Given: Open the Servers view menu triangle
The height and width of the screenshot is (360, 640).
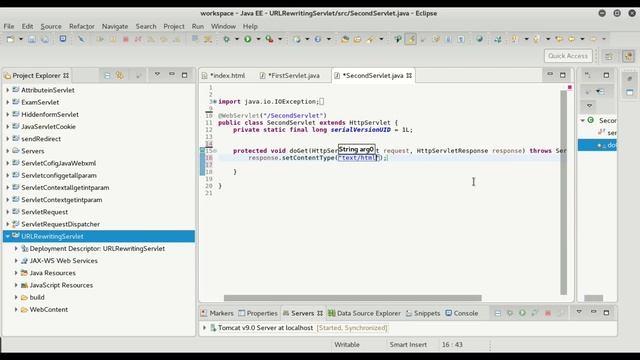Looking at the screenshot, I should [579, 312].
